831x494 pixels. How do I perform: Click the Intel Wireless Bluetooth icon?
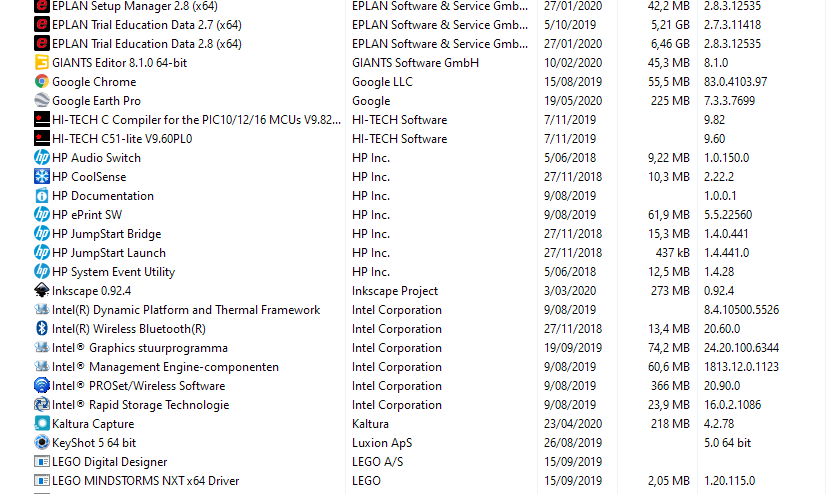pos(41,329)
